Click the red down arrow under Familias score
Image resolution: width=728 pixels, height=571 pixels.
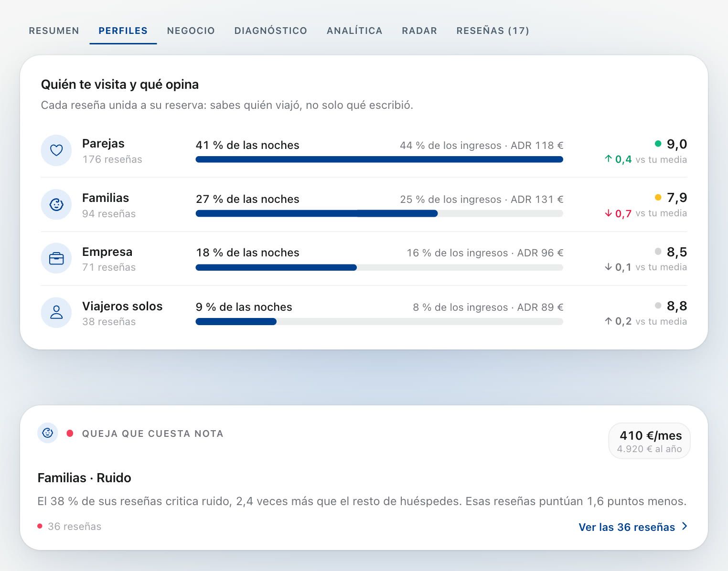click(x=608, y=213)
